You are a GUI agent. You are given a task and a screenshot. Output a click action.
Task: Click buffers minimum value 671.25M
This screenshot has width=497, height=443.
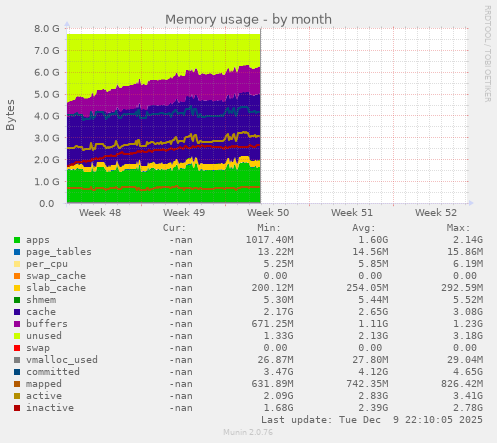(x=272, y=324)
